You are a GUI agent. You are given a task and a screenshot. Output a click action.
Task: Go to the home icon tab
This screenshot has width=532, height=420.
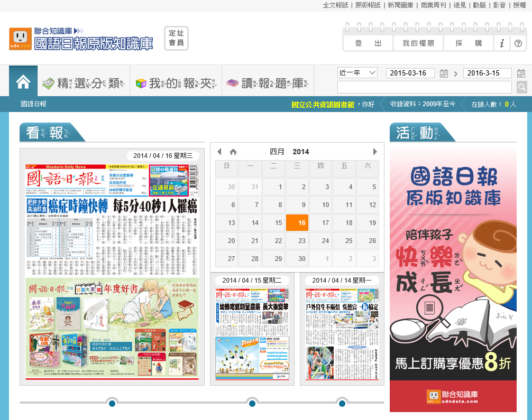23,81
